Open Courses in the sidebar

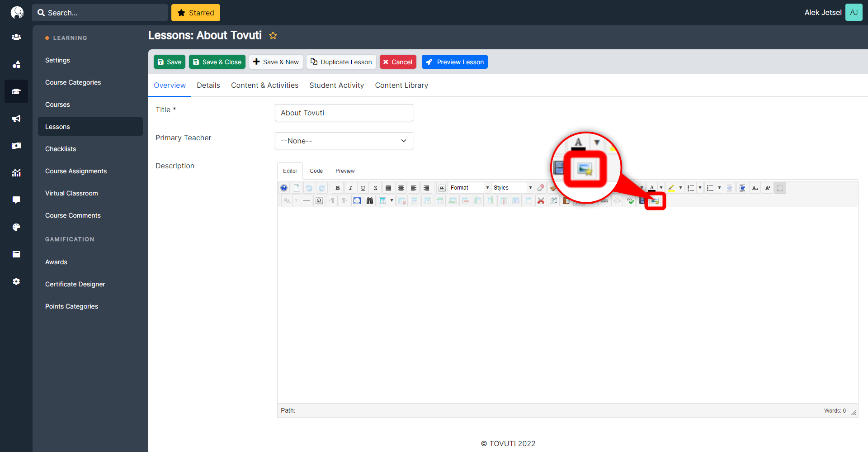pos(57,105)
